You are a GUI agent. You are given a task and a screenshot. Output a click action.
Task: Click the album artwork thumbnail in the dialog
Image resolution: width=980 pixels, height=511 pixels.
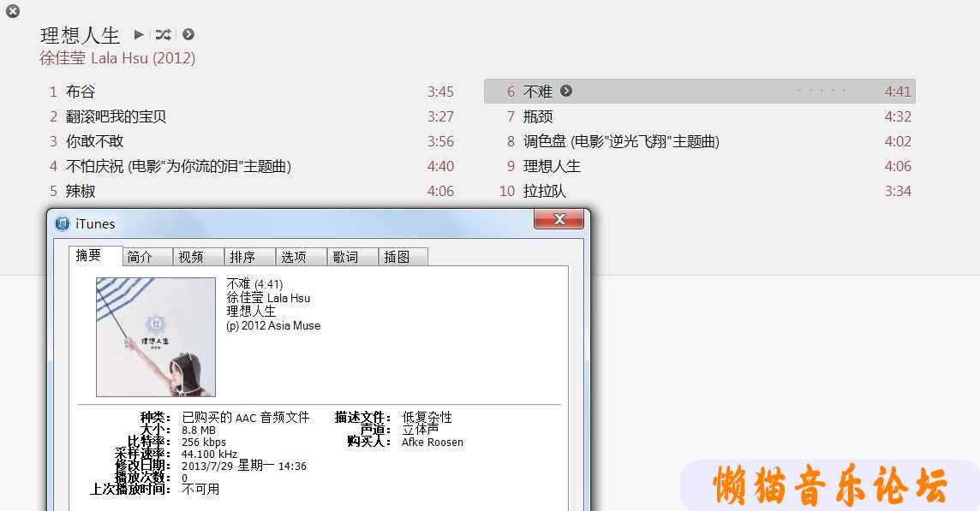click(x=156, y=337)
